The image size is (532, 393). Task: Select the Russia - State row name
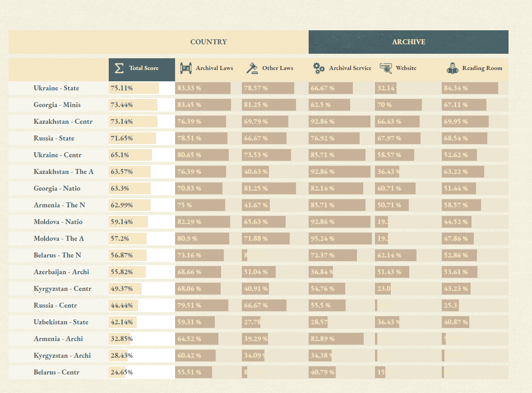point(54,138)
